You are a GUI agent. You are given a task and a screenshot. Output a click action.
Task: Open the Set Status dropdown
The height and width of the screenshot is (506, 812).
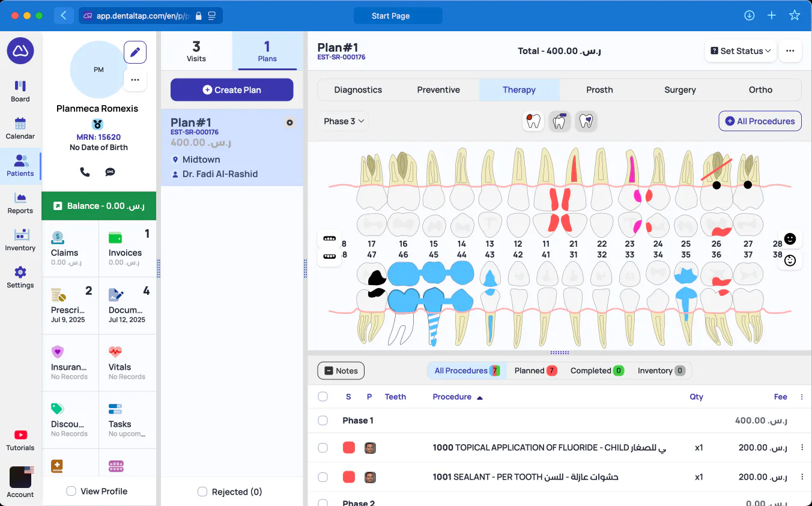(741, 51)
